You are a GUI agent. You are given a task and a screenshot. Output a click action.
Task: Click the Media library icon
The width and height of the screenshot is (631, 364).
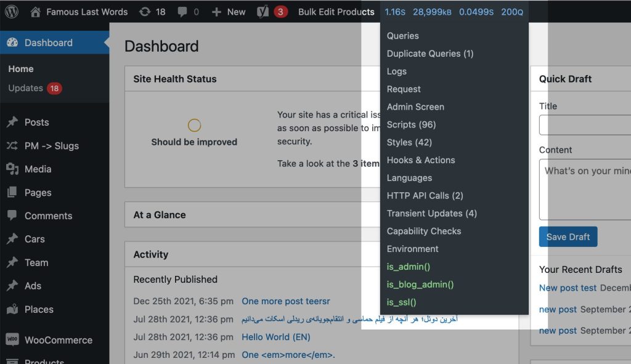(12, 169)
